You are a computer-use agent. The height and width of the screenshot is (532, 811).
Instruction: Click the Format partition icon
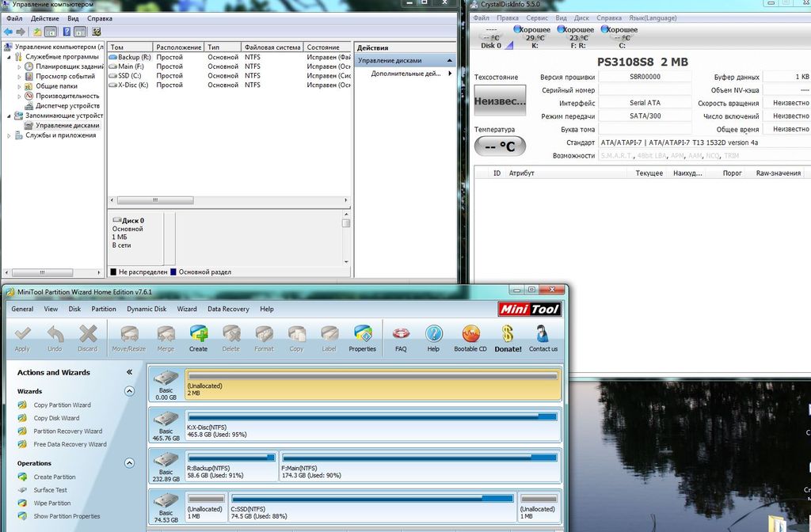(x=264, y=335)
